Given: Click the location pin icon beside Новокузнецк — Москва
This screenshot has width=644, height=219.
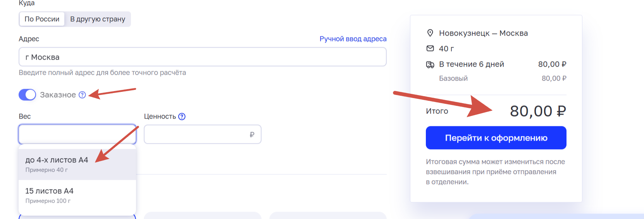Looking at the screenshot, I should pos(430,33).
